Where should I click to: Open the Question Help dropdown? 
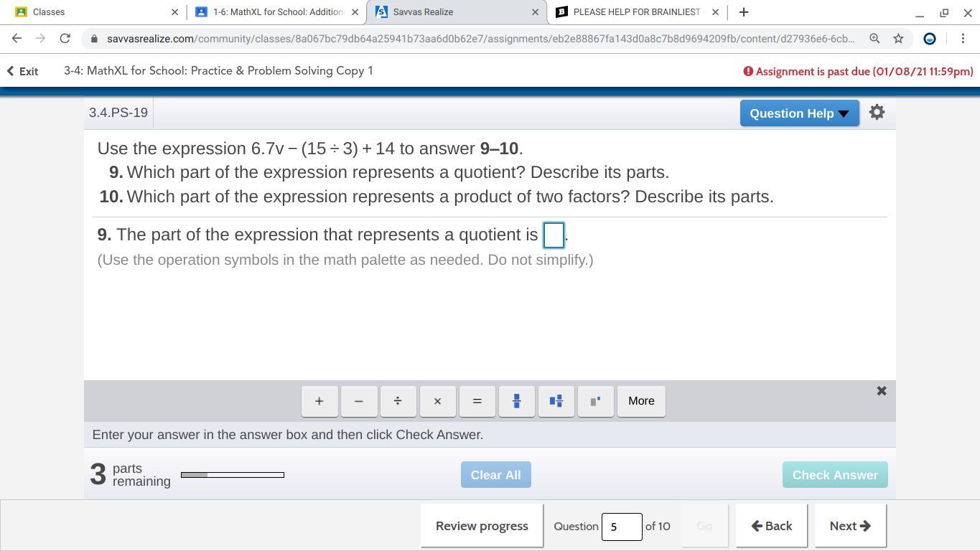798,113
